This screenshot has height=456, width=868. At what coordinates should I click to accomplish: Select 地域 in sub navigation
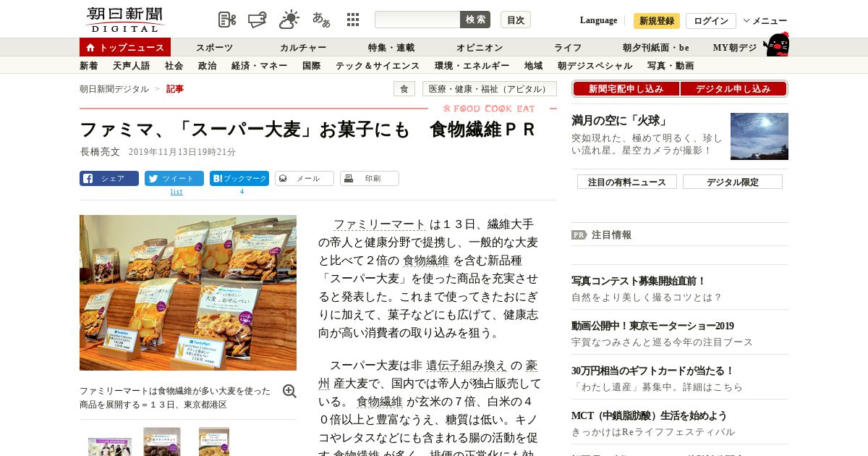pos(534,65)
